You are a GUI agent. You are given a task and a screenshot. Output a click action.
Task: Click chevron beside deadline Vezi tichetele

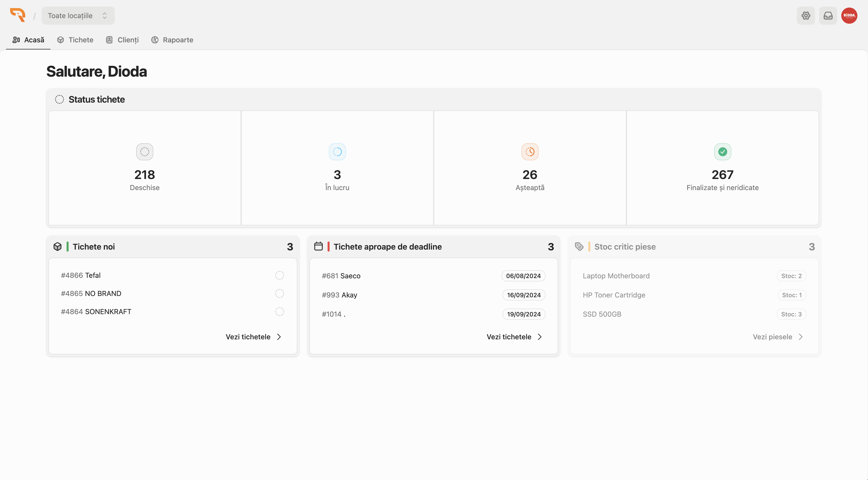[x=540, y=337]
